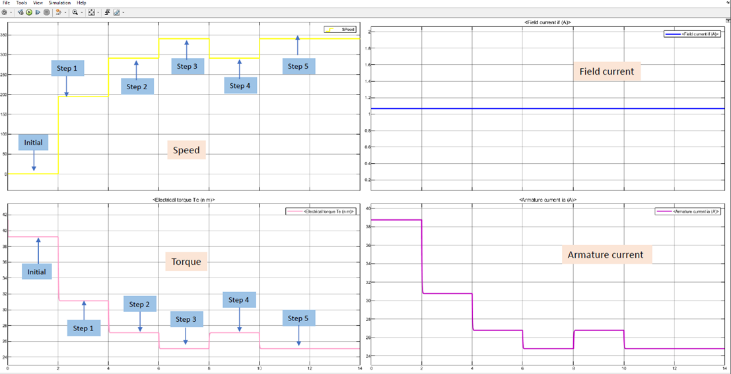The image size is (731, 374).
Task: Open the Zoom tool options dropdown
Action: (82, 13)
